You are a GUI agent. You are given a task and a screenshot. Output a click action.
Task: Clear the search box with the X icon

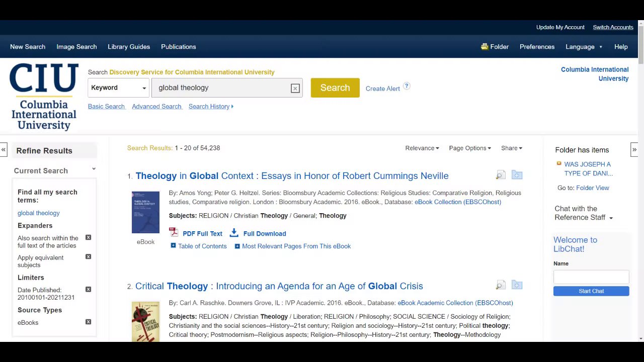click(x=295, y=88)
